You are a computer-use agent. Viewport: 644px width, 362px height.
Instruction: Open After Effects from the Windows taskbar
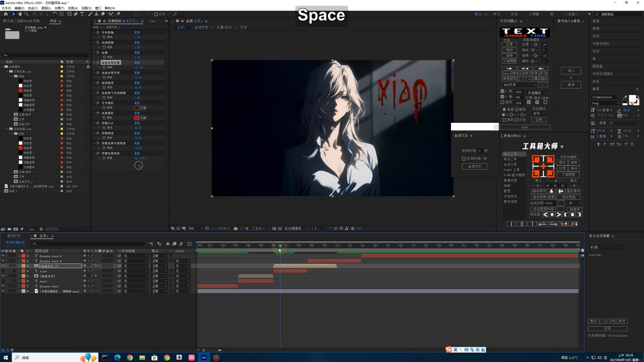point(204,358)
